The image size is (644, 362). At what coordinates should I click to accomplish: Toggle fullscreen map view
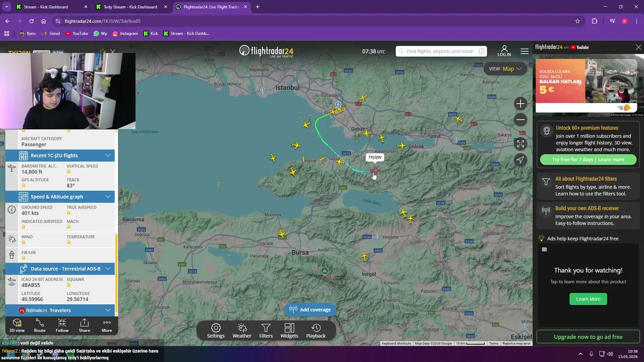click(x=520, y=144)
